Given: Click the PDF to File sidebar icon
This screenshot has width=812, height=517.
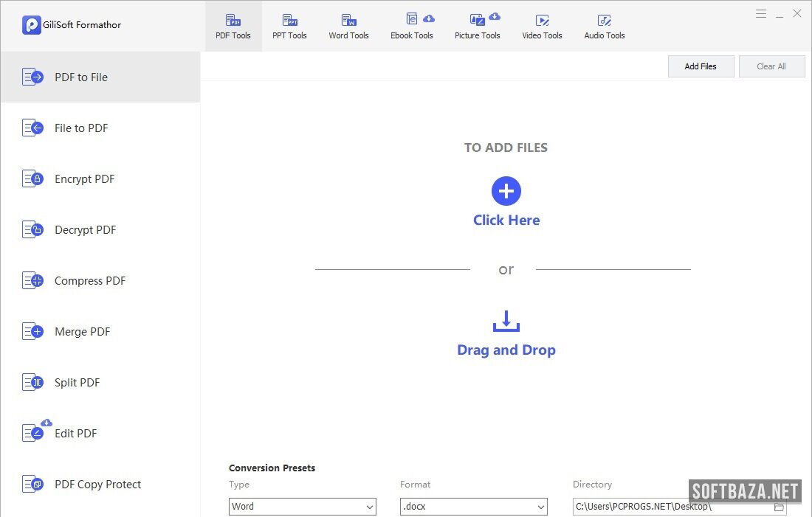Looking at the screenshot, I should 32,77.
